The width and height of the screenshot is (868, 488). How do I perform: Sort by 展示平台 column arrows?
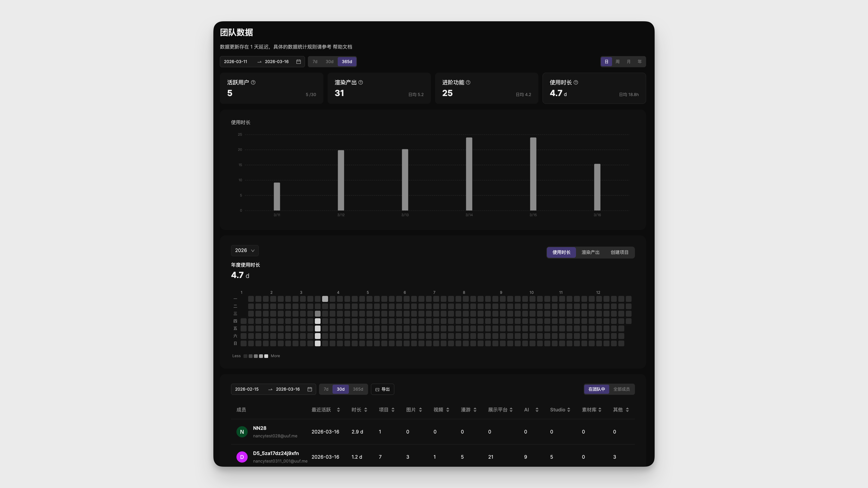coord(511,410)
